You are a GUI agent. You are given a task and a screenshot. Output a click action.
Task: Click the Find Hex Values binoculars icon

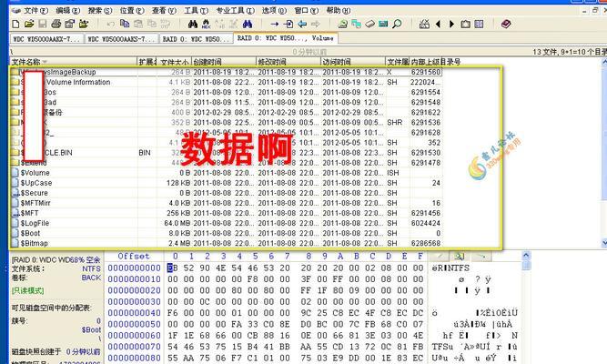(x=207, y=24)
